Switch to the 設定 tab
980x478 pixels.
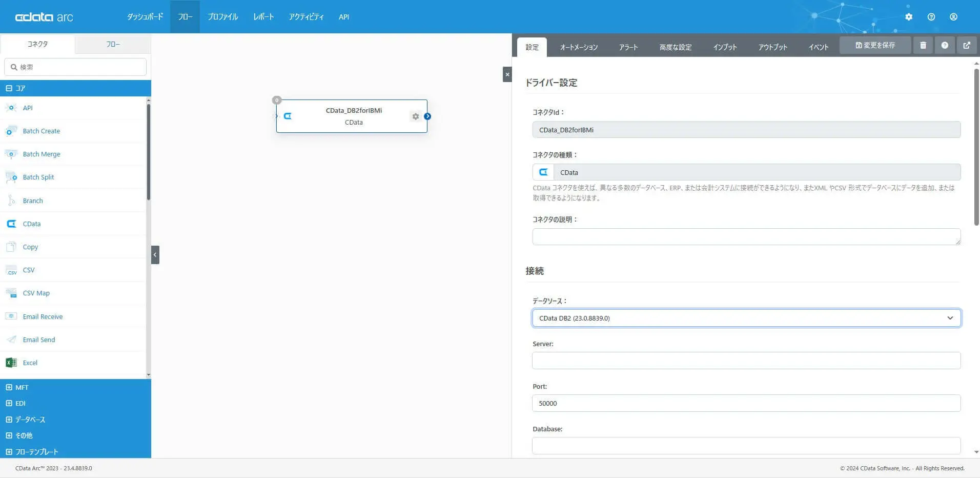(532, 47)
